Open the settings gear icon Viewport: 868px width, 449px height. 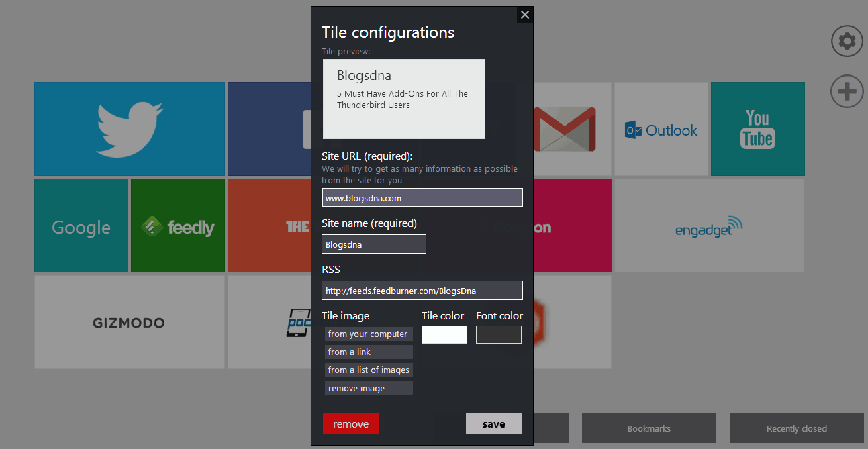point(847,42)
